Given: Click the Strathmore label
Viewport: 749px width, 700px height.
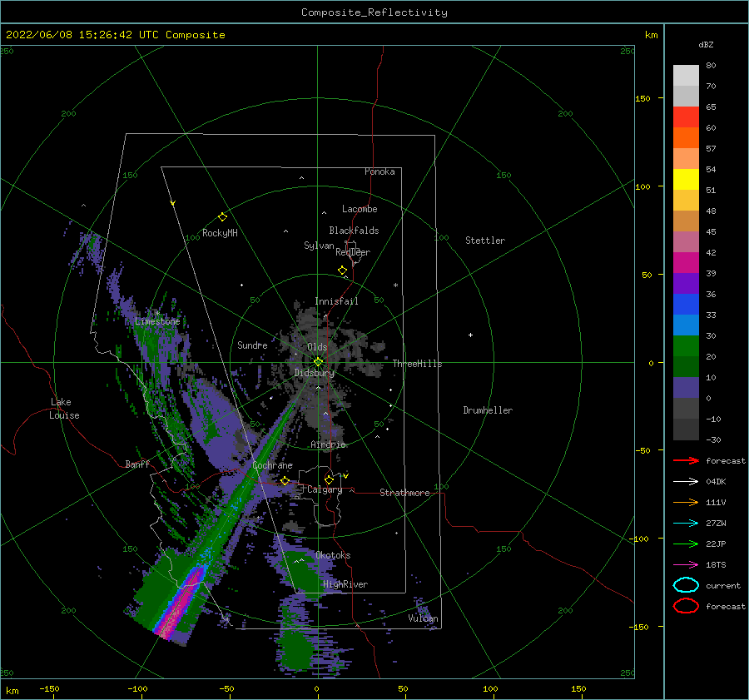Looking at the screenshot, I should click(404, 493).
